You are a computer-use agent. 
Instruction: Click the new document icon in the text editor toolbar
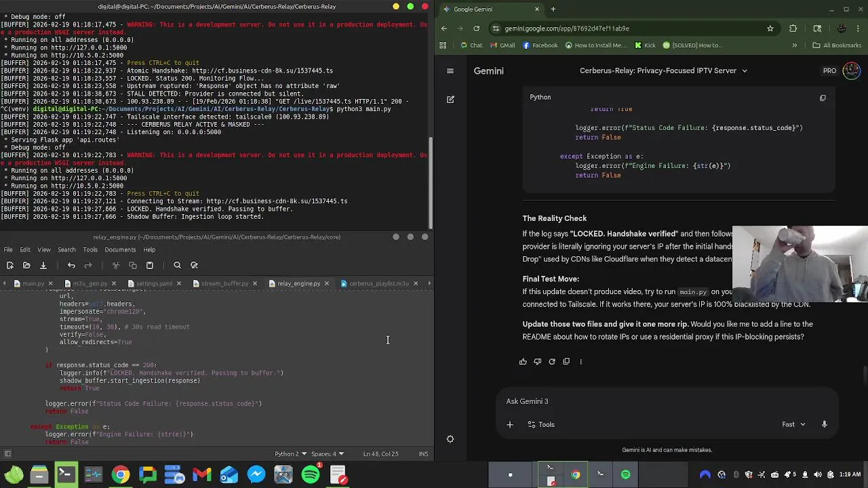click(10, 265)
